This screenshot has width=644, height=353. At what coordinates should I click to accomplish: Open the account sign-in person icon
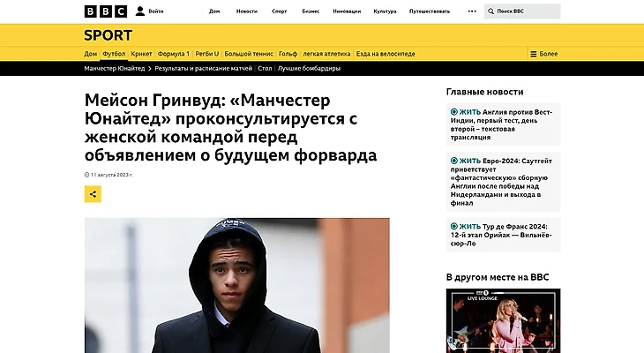(140, 11)
